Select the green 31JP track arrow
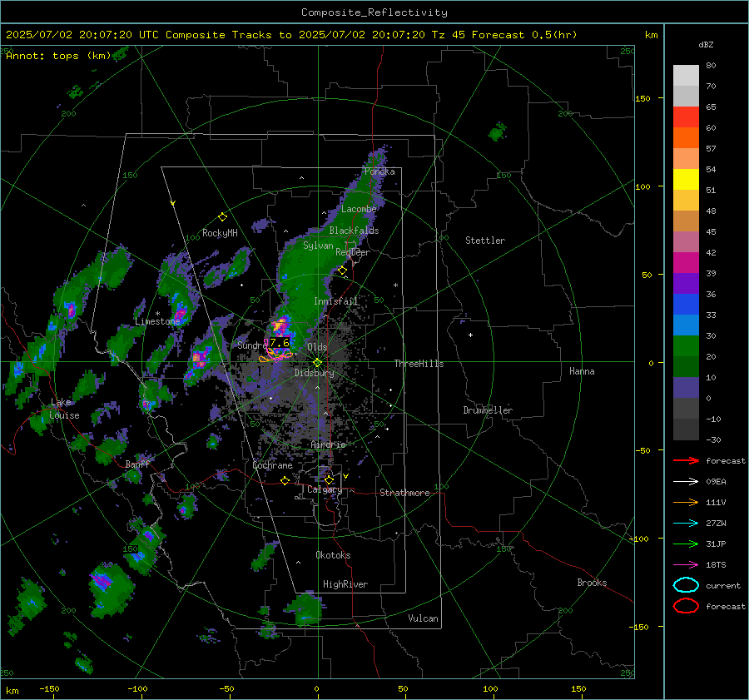 tap(686, 544)
